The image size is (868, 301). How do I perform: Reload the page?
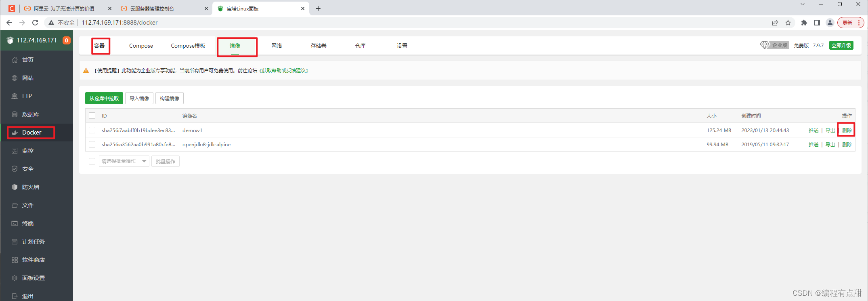click(35, 23)
